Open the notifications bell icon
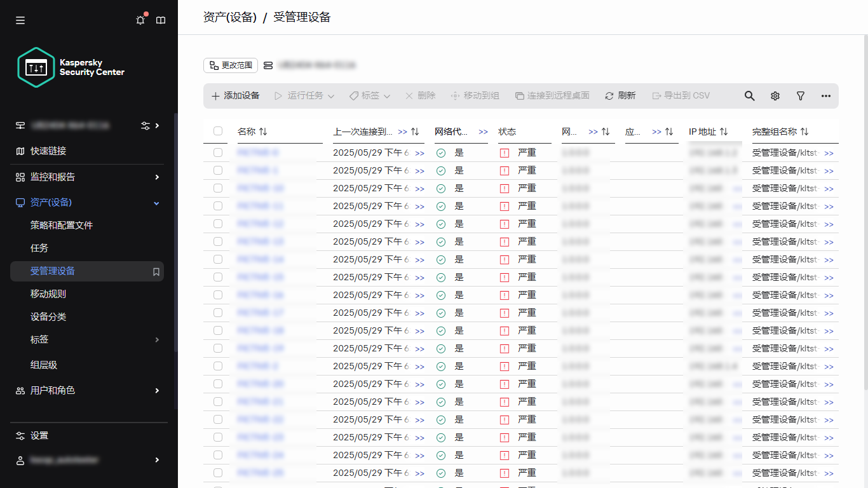The height and width of the screenshot is (488, 868). tap(140, 20)
